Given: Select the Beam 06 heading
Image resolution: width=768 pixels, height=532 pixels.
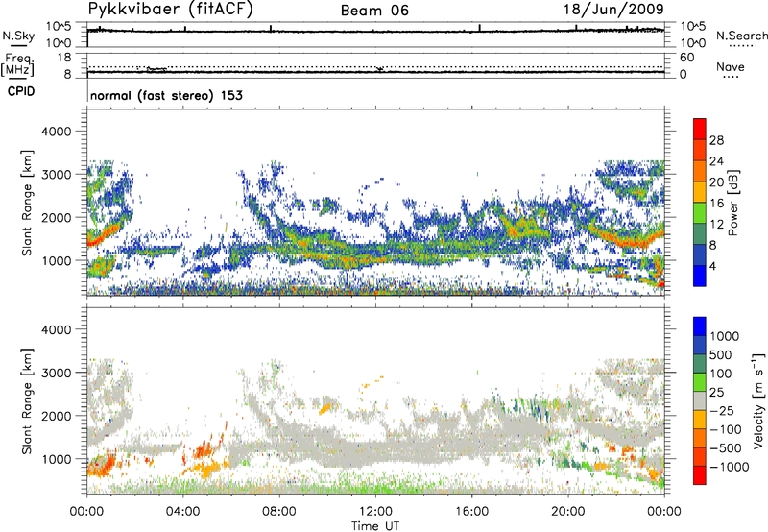Looking at the screenshot, I should tap(374, 11).
